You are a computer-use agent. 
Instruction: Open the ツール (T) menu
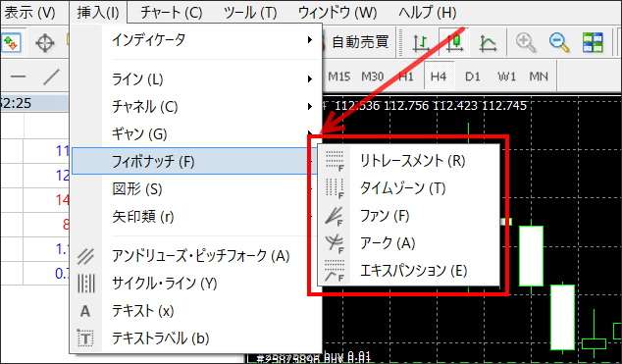250,13
